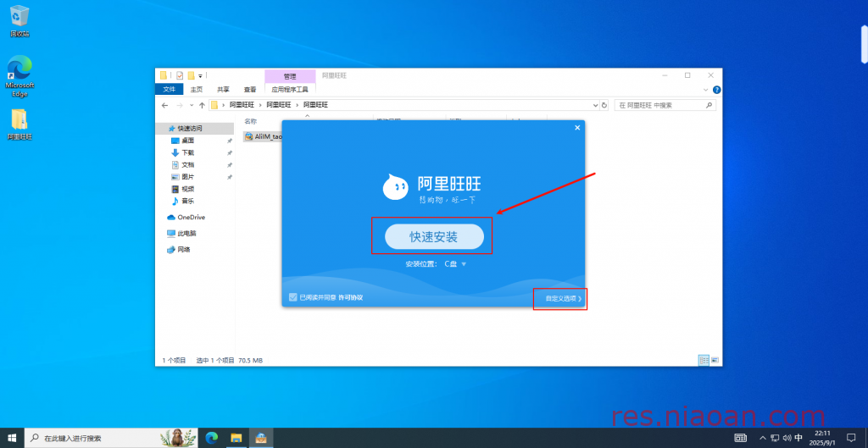Open 视频 in navigation pane

(187, 189)
